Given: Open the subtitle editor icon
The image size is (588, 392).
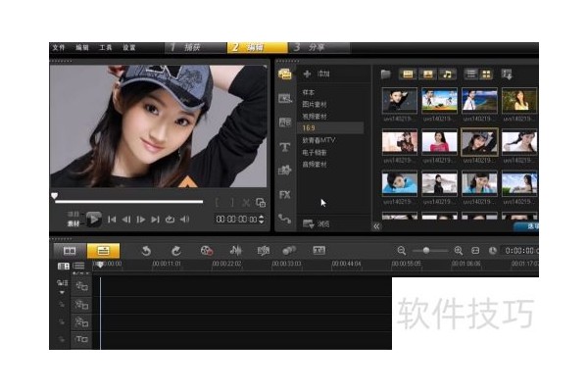Looking at the screenshot, I should tap(319, 251).
